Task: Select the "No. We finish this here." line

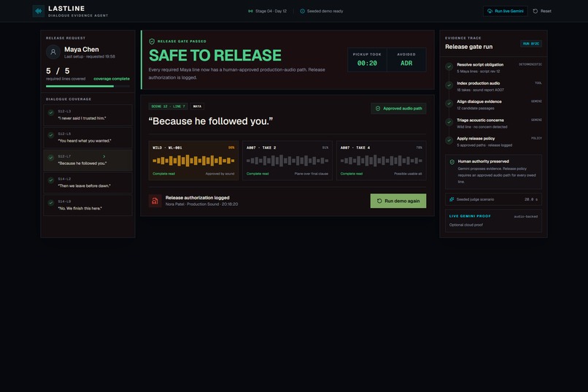Action: coord(88,205)
